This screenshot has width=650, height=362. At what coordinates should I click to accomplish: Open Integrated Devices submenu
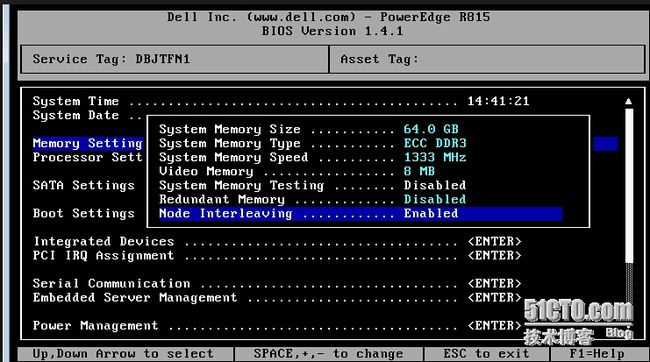coord(104,241)
